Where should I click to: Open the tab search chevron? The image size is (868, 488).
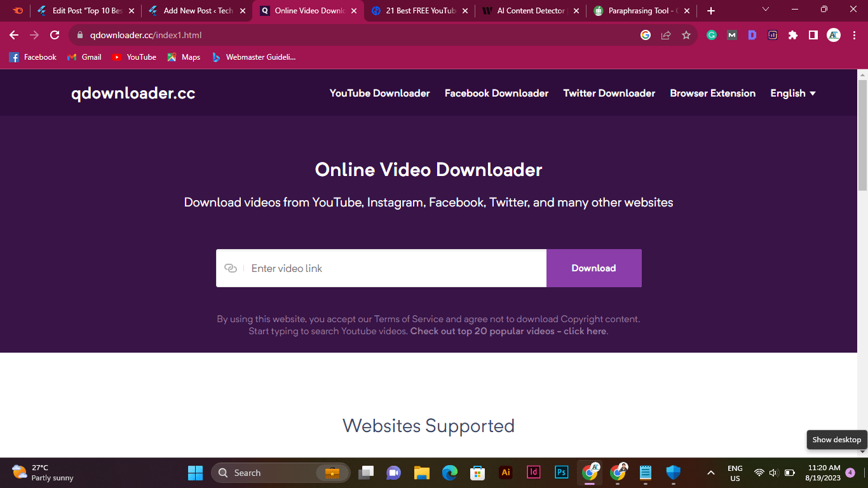coord(766,10)
